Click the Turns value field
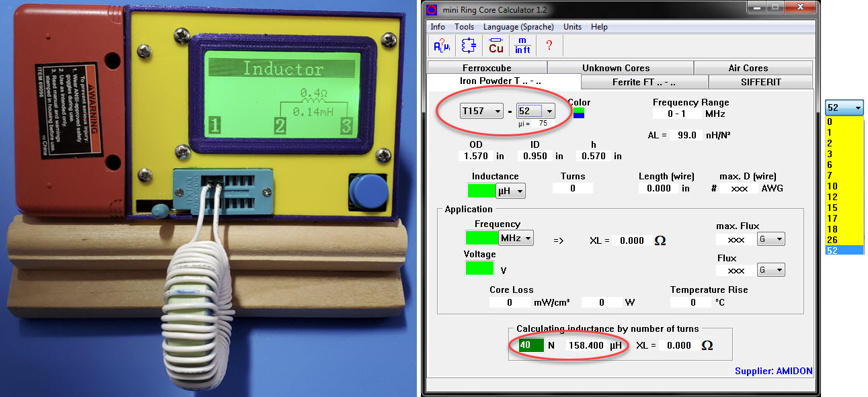868x397 pixels. pyautogui.click(x=573, y=189)
